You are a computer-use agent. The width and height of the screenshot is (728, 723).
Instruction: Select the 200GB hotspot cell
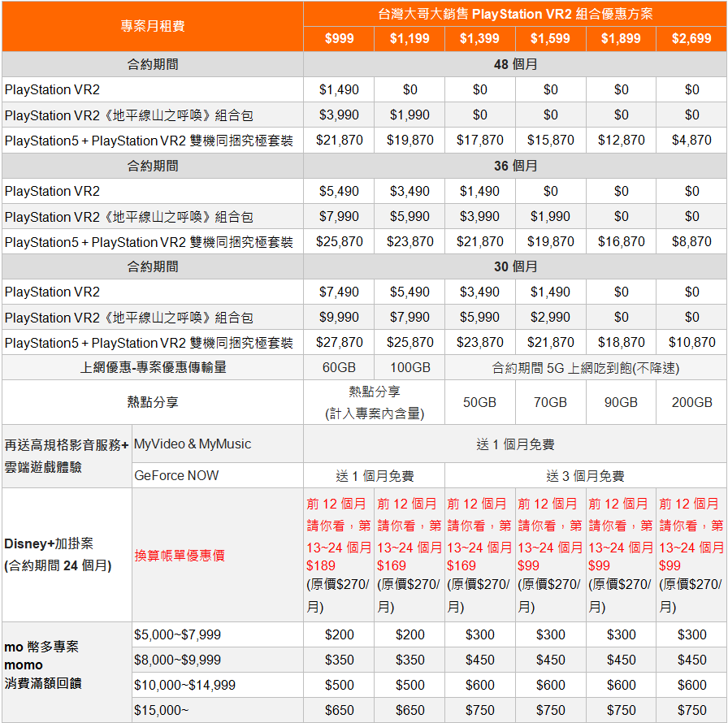click(691, 402)
